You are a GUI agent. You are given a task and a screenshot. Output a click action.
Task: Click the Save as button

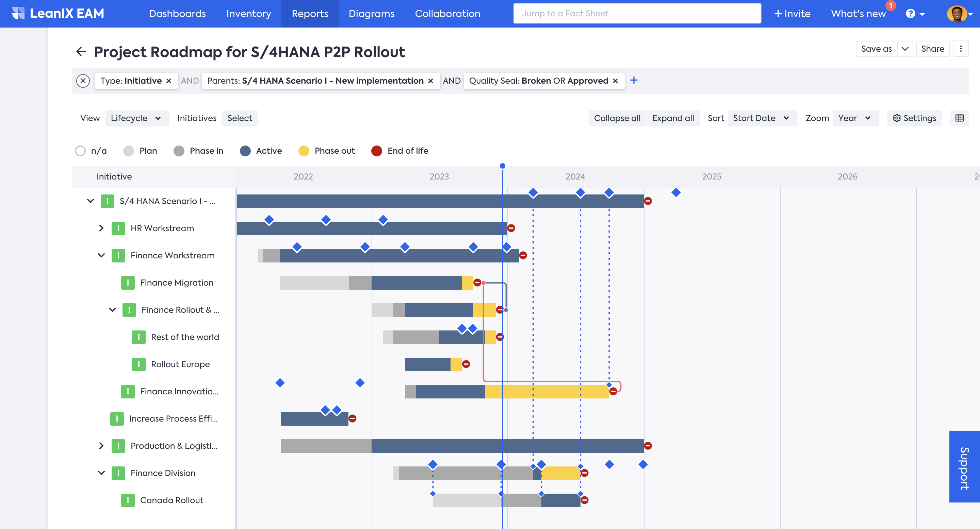(x=877, y=49)
